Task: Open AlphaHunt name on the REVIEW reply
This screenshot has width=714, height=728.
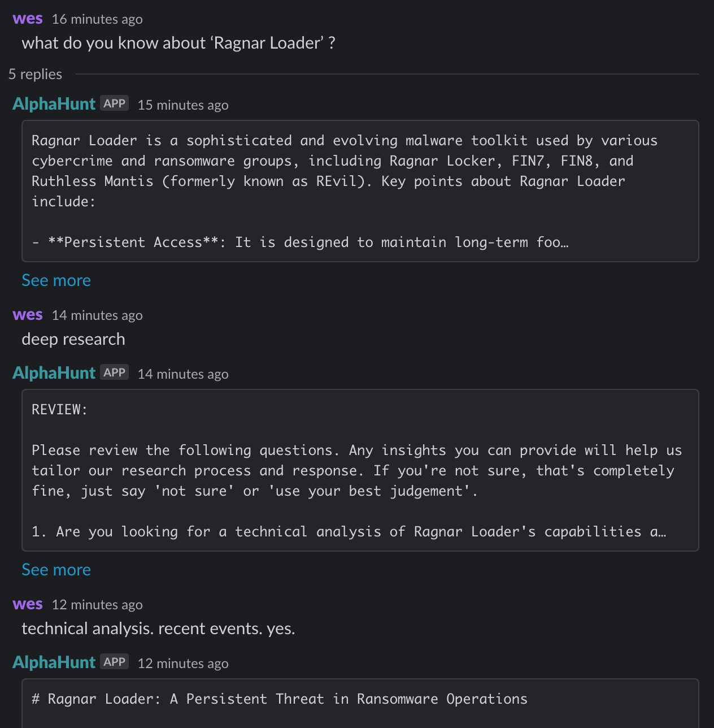Action: tap(54, 373)
